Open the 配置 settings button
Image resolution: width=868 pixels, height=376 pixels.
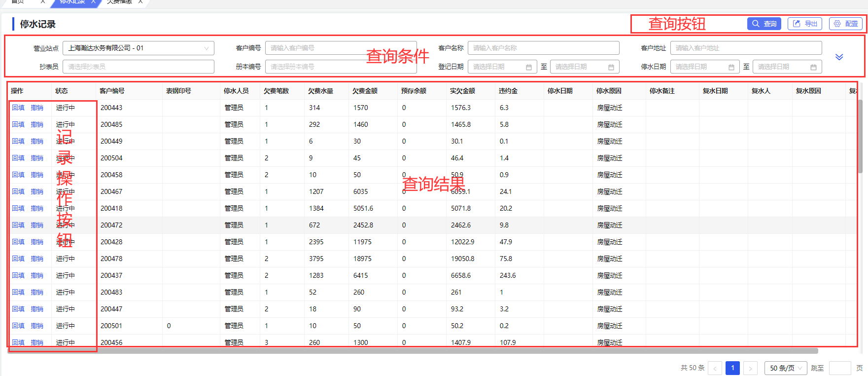point(846,24)
